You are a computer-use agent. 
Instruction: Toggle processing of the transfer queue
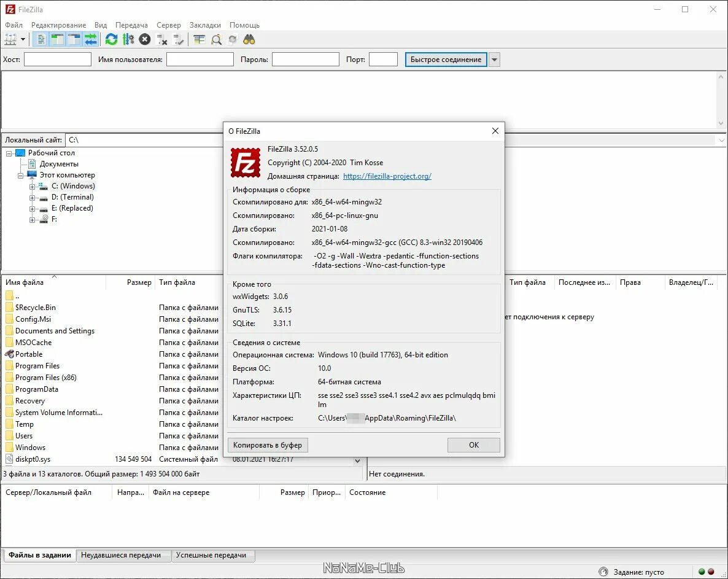tap(128, 39)
